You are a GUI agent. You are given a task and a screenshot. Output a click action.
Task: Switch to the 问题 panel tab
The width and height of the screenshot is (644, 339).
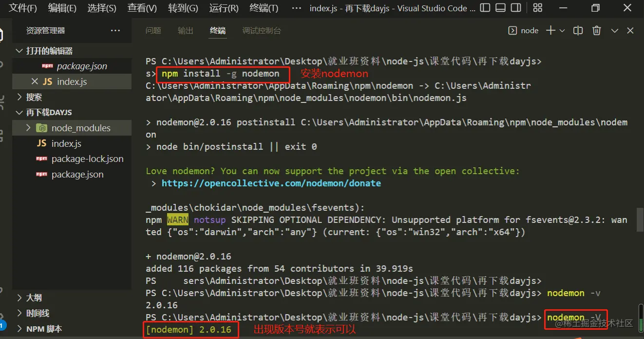coord(153,30)
